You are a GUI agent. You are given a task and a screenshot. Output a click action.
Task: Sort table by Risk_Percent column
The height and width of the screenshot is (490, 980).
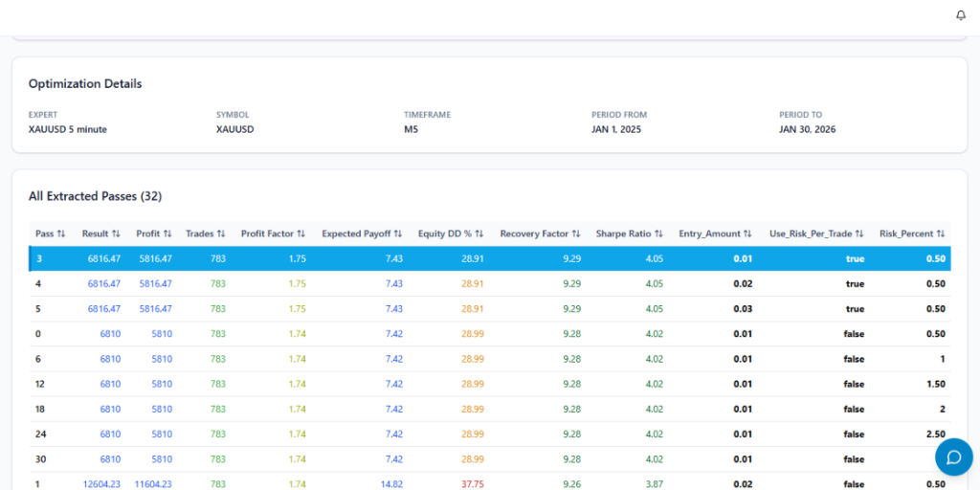(912, 234)
